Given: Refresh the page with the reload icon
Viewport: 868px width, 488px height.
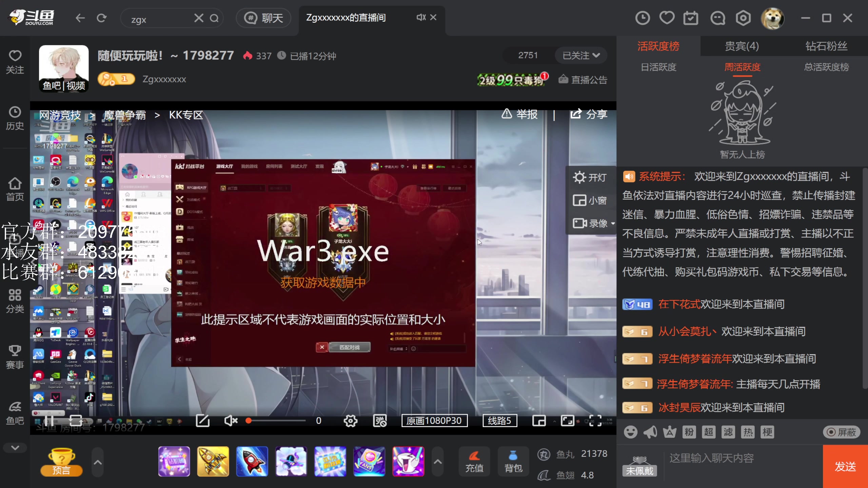Looking at the screenshot, I should 101,18.
